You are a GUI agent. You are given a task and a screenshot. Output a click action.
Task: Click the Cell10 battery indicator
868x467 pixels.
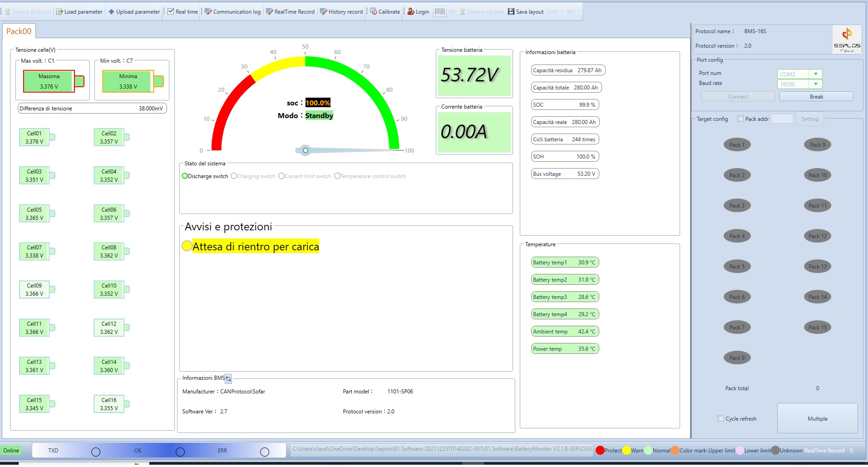pos(112,289)
